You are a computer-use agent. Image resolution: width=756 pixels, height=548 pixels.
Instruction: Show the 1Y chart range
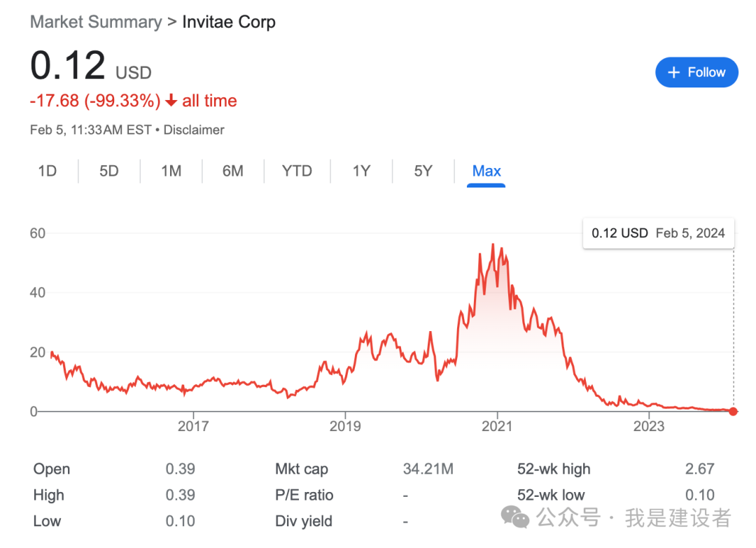(x=361, y=171)
